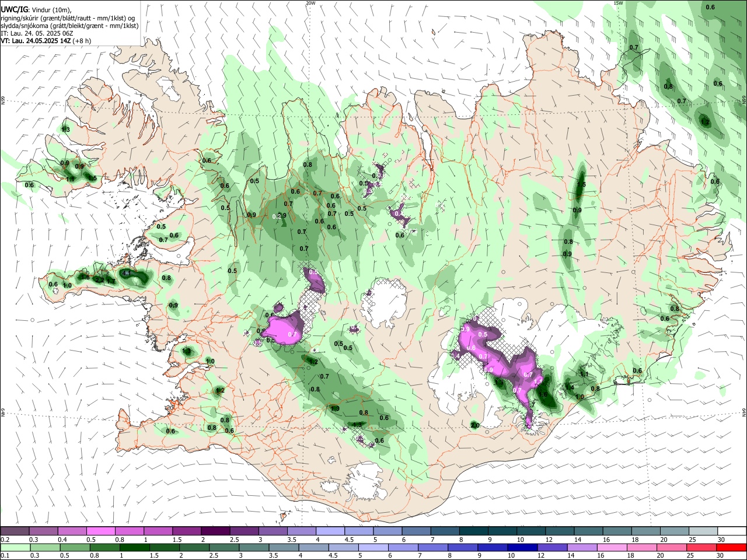Click the 'rigning/skúrir' legend description line
The height and width of the screenshot is (560, 747).
coord(68,17)
